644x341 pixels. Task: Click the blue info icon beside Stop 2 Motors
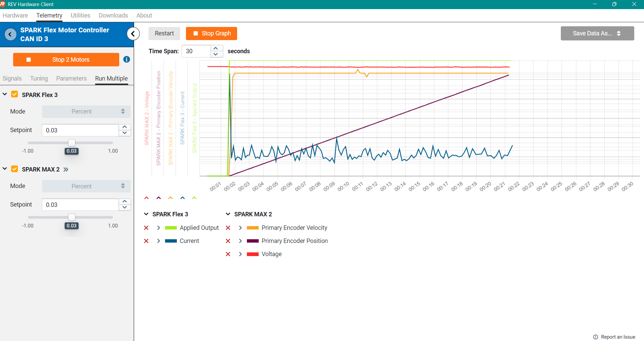127,59
